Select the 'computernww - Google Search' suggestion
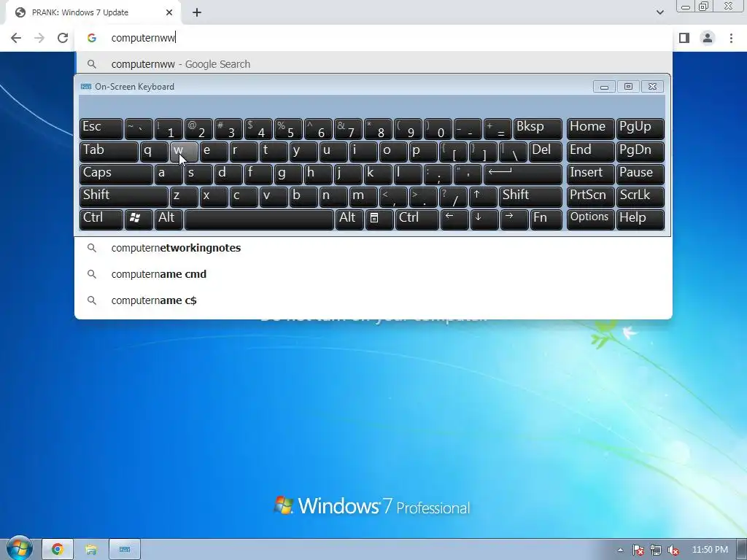Image resolution: width=747 pixels, height=560 pixels. pyautogui.click(x=373, y=64)
